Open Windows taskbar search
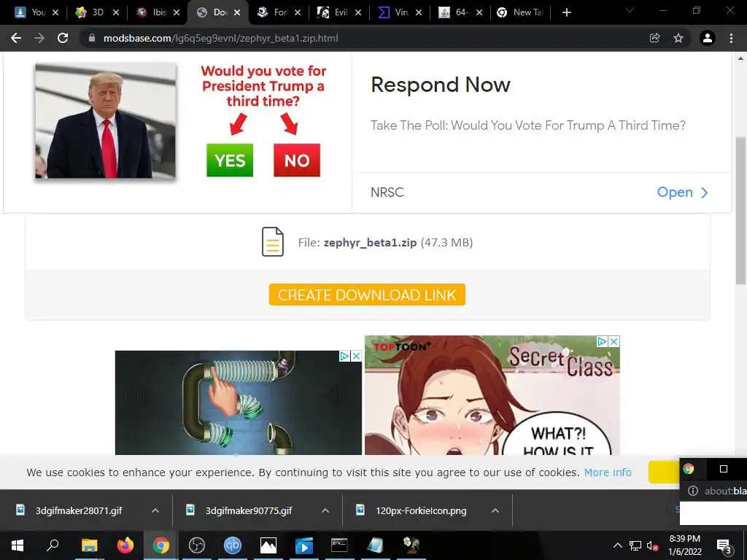Viewport: 747px width, 560px height. [x=53, y=545]
